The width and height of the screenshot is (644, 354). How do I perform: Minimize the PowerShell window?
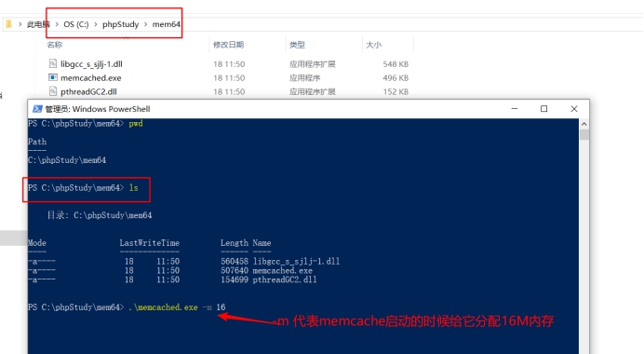coord(515,109)
